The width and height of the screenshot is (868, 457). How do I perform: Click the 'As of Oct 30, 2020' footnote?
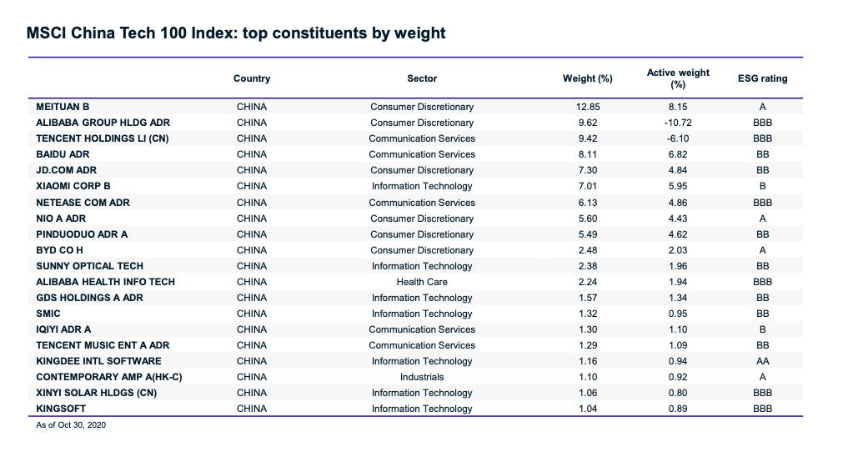(71, 425)
